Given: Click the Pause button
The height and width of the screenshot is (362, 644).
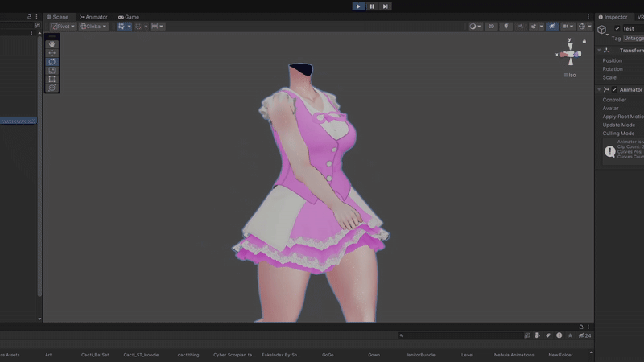Looking at the screenshot, I should pyautogui.click(x=372, y=6).
